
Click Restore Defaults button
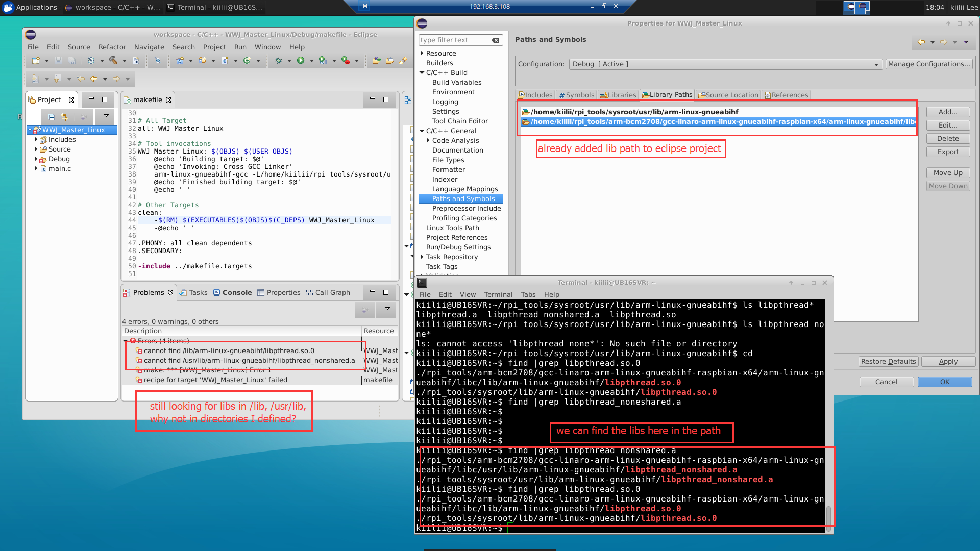click(x=888, y=362)
